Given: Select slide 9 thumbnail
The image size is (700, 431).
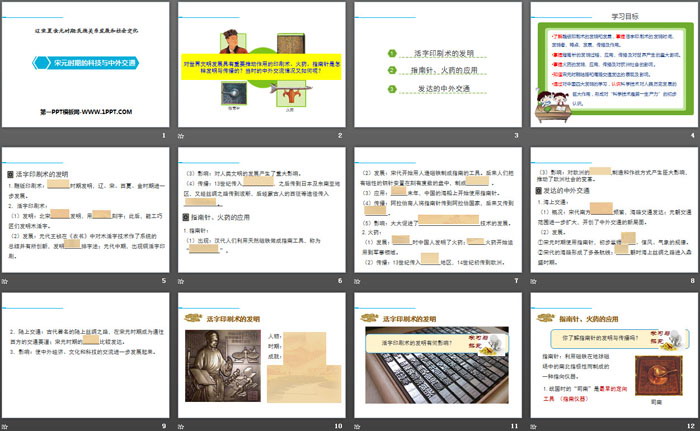Looking at the screenshot, I should (86, 356).
